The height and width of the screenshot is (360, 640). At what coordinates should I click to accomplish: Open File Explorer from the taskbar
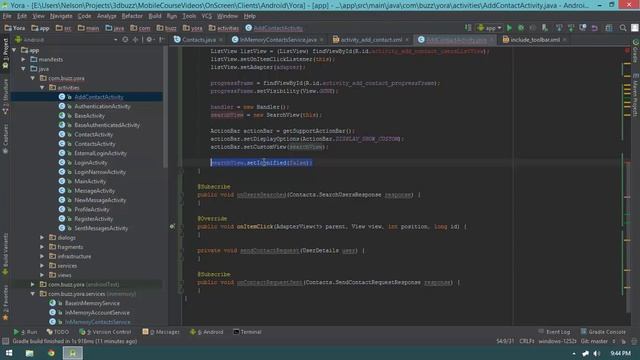point(29,353)
